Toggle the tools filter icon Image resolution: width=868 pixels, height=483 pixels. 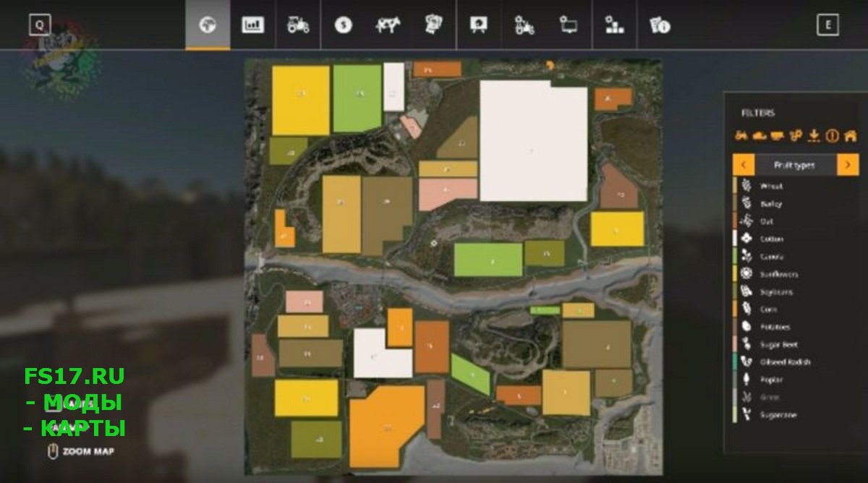point(796,135)
